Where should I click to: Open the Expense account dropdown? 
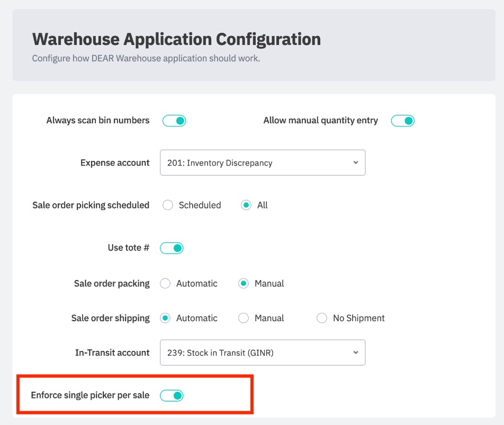(x=262, y=163)
